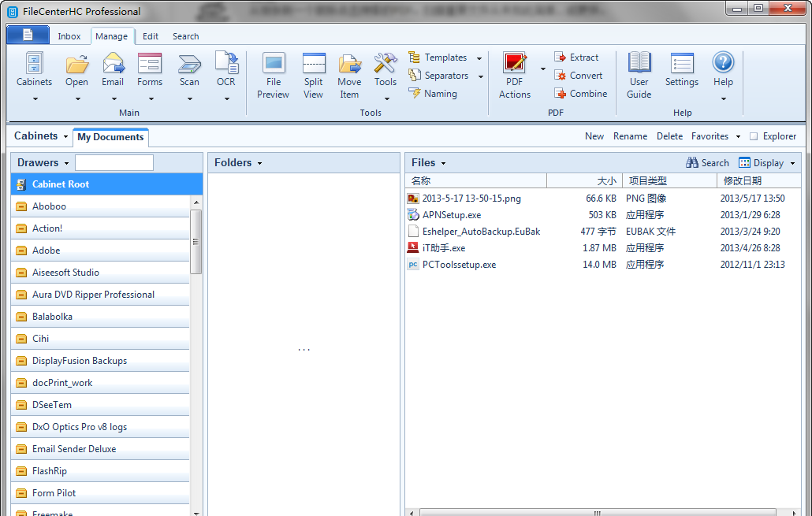This screenshot has height=516, width=812.
Task: Click the Extract PDF icon
Action: pyautogui.click(x=560, y=57)
